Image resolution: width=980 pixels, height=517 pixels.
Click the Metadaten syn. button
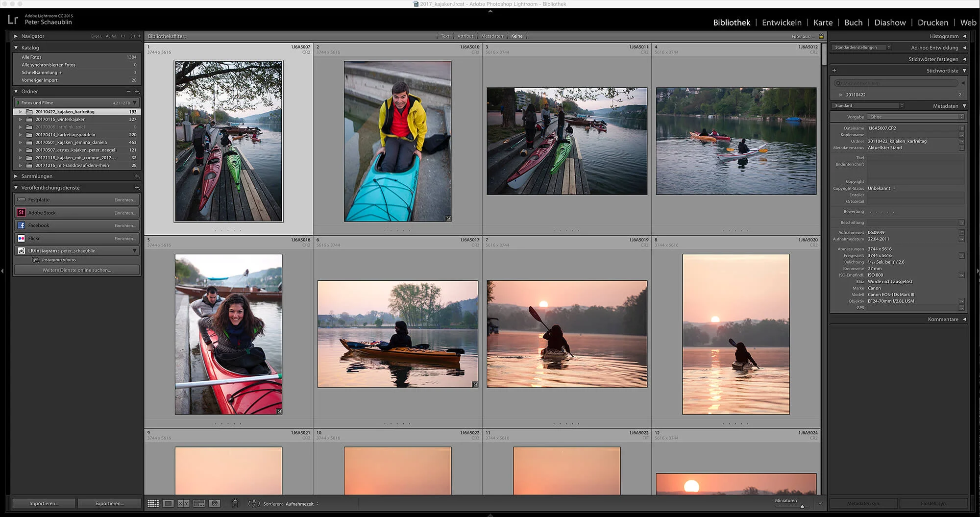[863, 503]
